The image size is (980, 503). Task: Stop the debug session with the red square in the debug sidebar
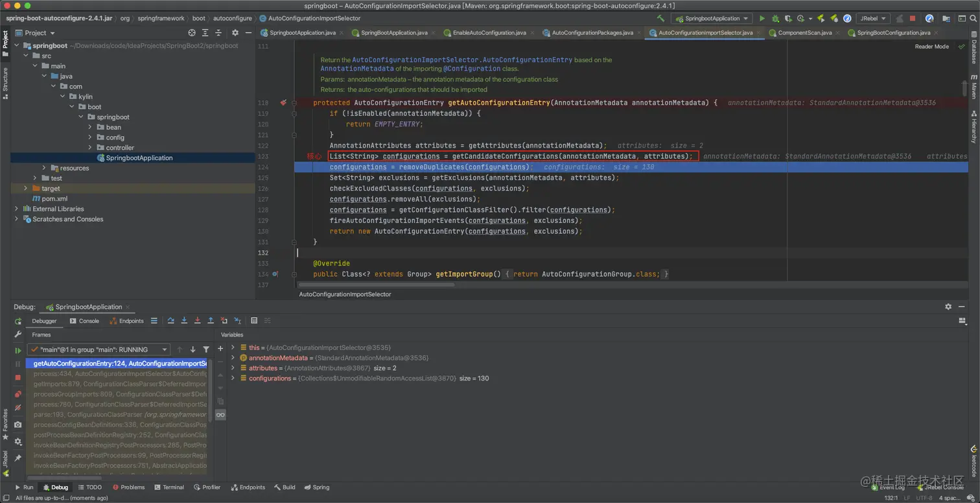tap(18, 377)
